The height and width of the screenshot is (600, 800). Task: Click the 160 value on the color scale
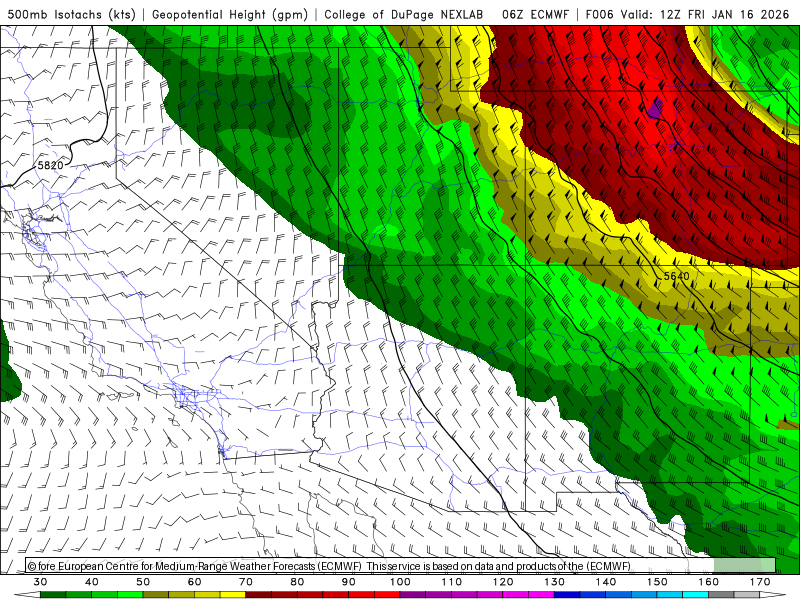tap(709, 582)
